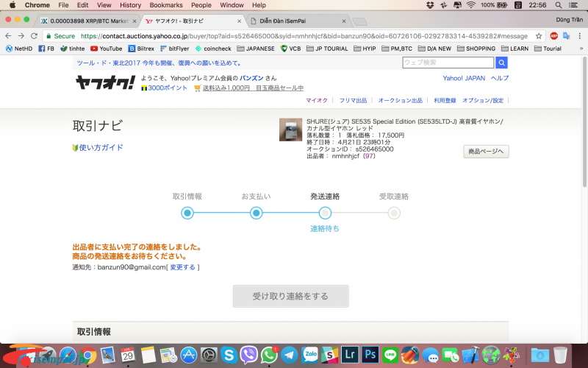Click the 受け取り連絡をする button
Image resolution: width=588 pixels, height=368 pixels.
[290, 297]
